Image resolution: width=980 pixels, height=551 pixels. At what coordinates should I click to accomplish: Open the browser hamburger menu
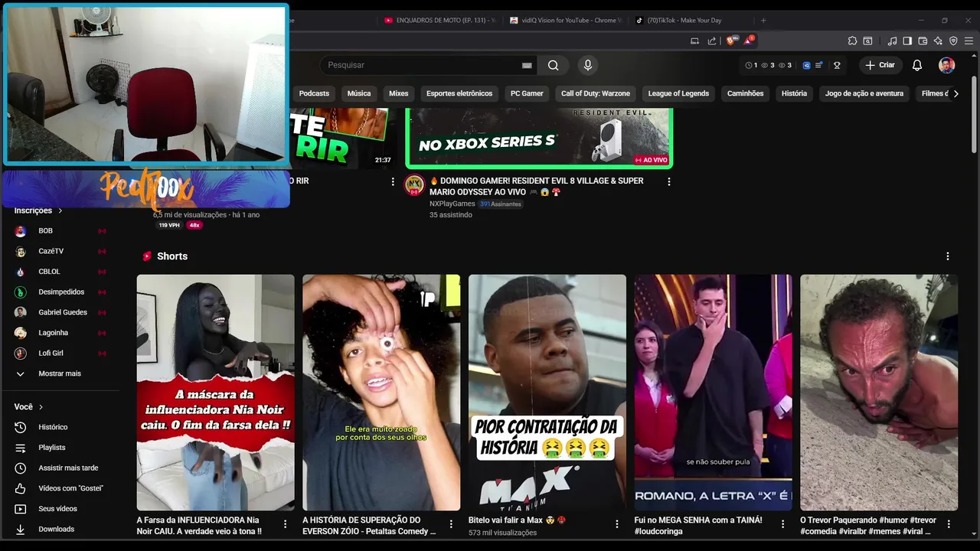point(969,41)
